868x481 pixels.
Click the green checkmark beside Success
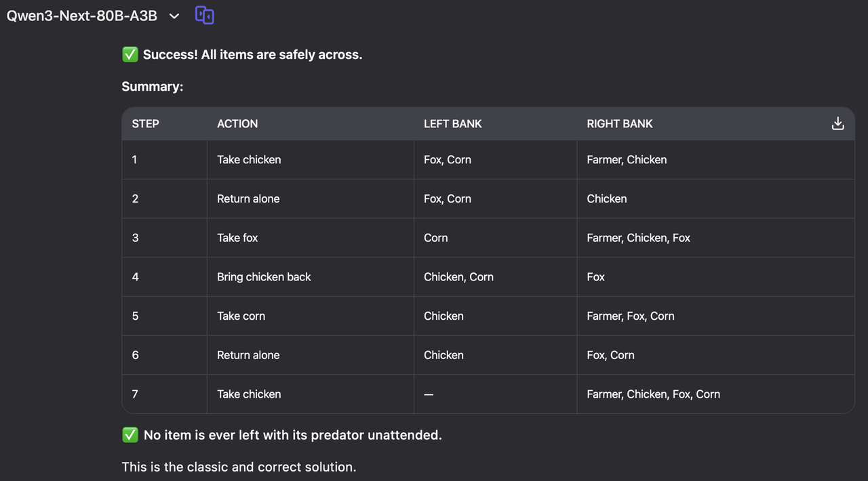pos(130,55)
